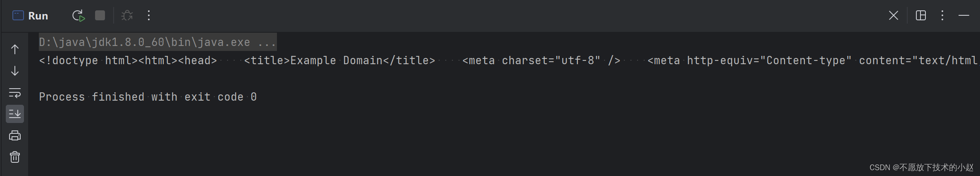Click the Run window icon beside title
The height and width of the screenshot is (176, 980).
(x=18, y=16)
